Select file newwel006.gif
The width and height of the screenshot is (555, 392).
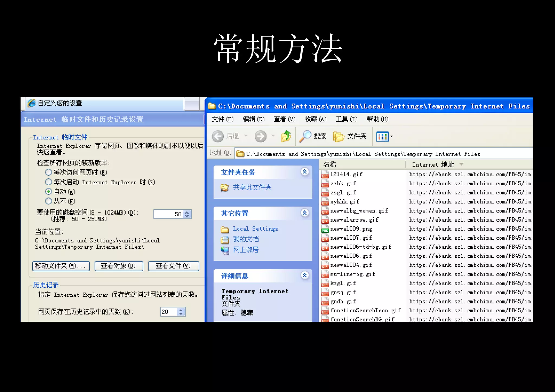point(351,256)
